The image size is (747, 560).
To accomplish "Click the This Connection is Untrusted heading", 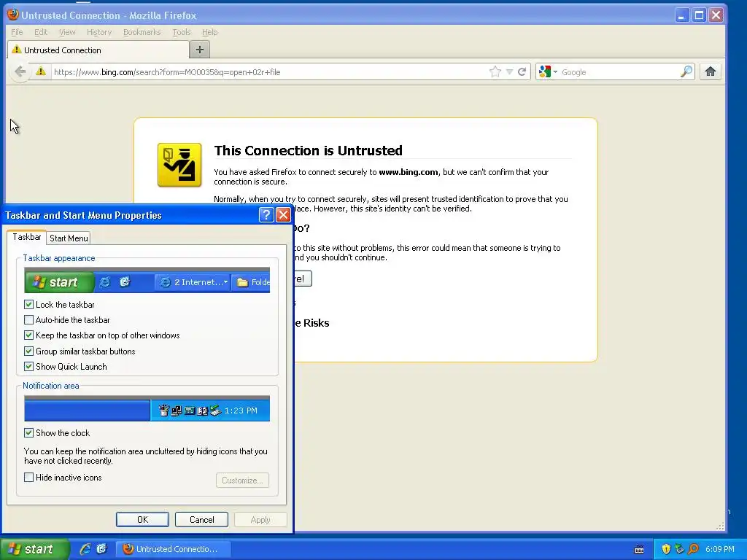I will point(309,150).
